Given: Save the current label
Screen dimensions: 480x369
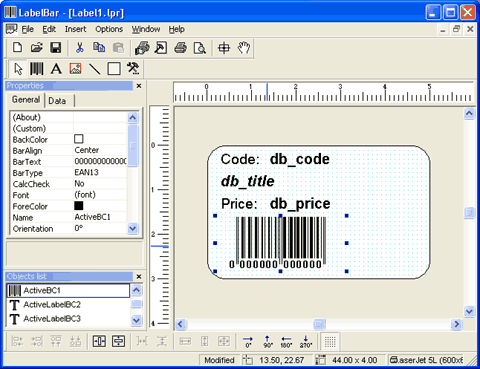Looking at the screenshot, I should pos(56,48).
